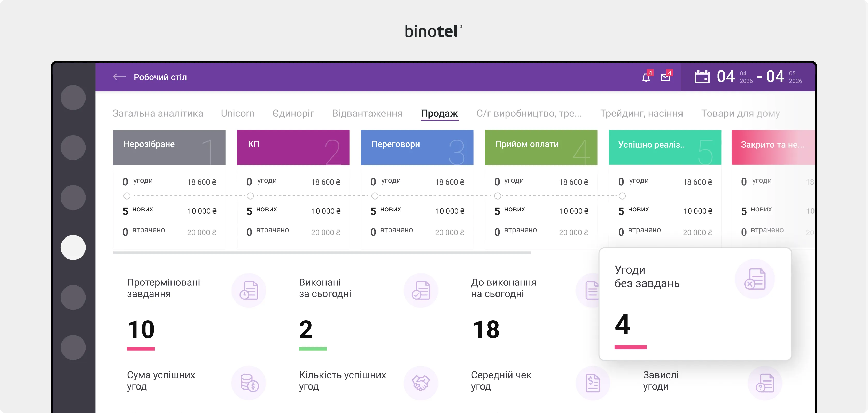The width and height of the screenshot is (868, 413).
Task: Open the Товари для дому tab
Action: point(740,113)
